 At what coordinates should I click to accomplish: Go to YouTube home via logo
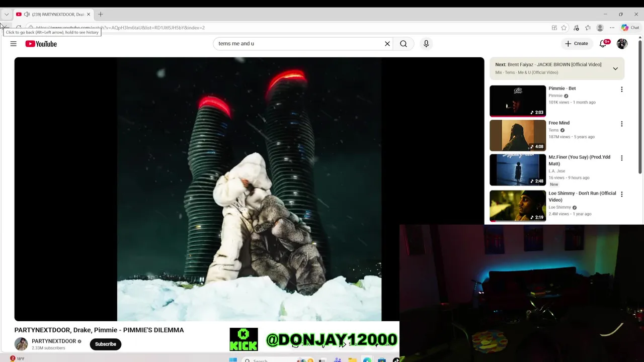(x=41, y=44)
